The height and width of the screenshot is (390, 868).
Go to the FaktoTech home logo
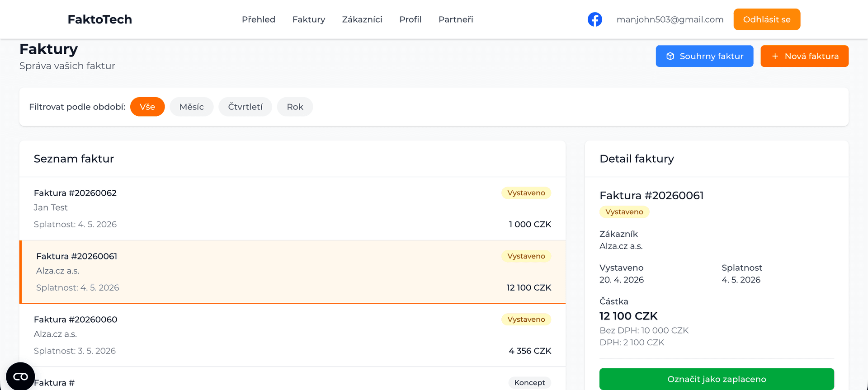click(x=100, y=19)
